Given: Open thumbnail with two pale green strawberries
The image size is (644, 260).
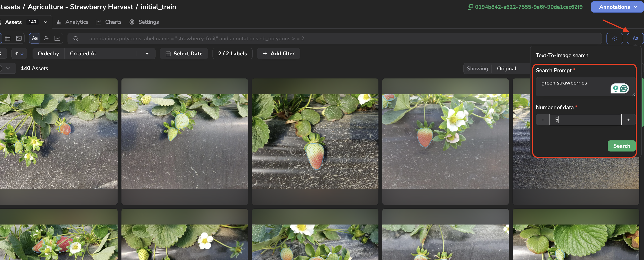Looking at the screenshot, I should pyautogui.click(x=184, y=142).
